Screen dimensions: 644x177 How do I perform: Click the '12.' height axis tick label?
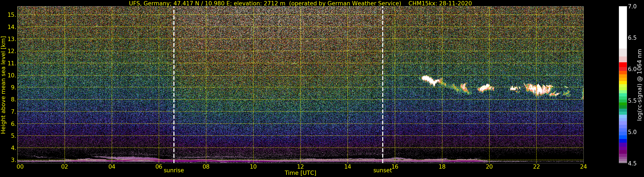coord(12,51)
